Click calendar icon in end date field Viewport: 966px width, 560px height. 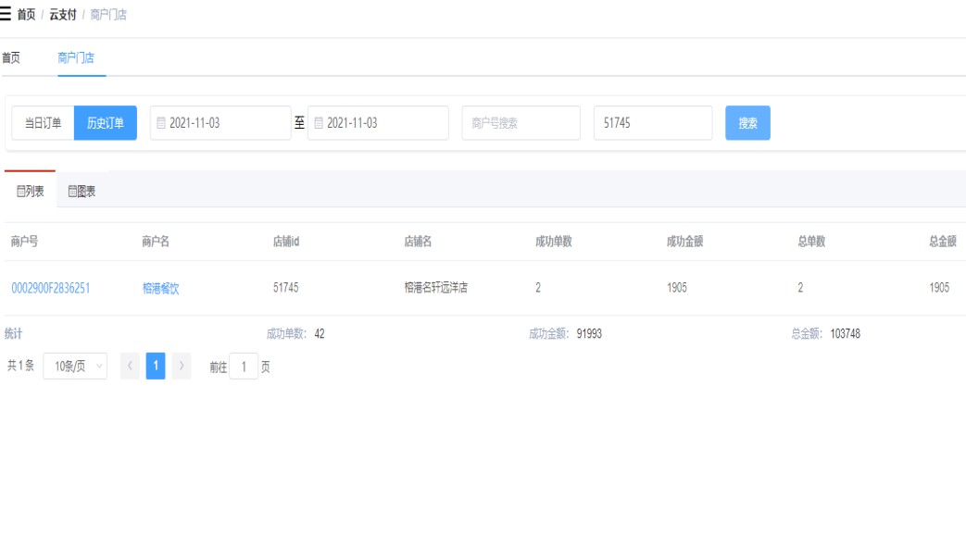tap(319, 123)
